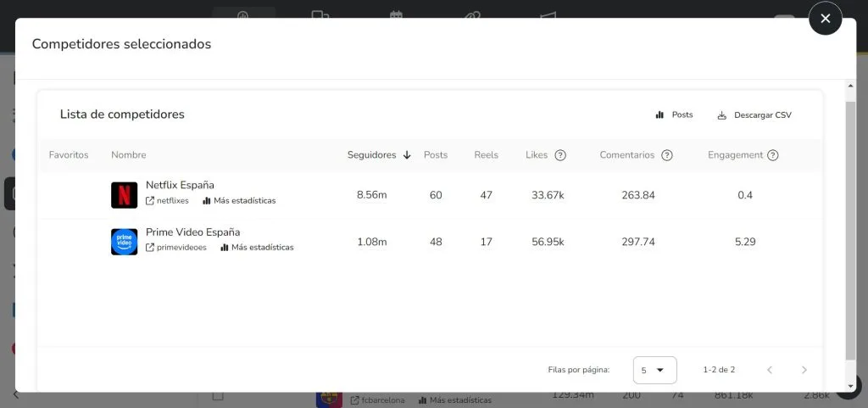Click the Prime Video España logo thumbnail
This screenshot has height=408, width=868.
(124, 242)
